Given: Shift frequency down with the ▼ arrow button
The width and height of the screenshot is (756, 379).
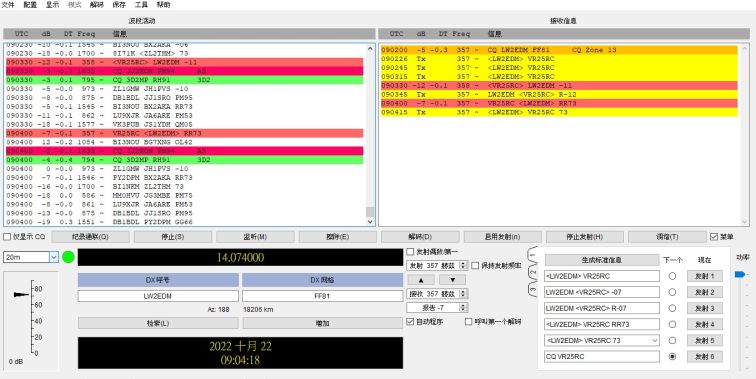Looking at the screenshot, I should (x=452, y=280).
